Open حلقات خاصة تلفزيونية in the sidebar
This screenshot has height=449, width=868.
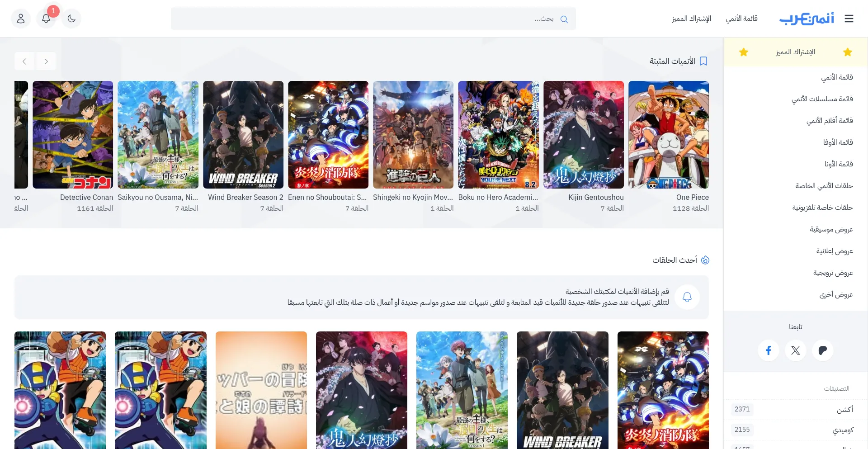click(822, 208)
